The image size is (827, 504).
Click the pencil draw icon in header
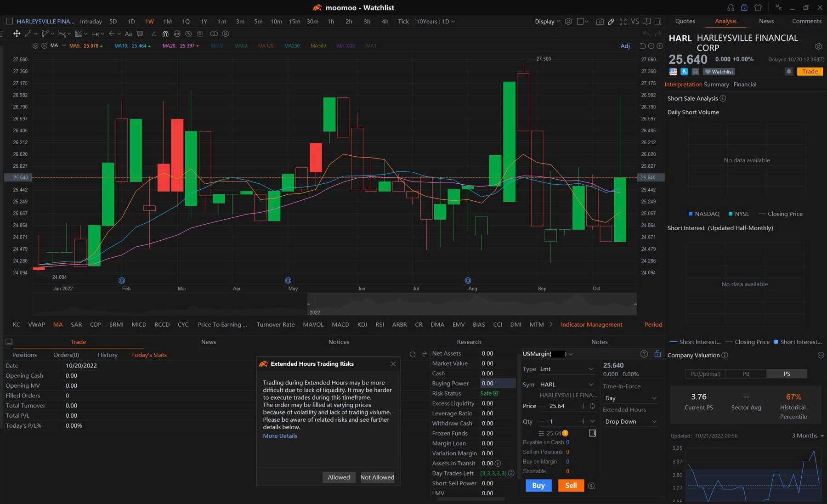[x=611, y=22]
